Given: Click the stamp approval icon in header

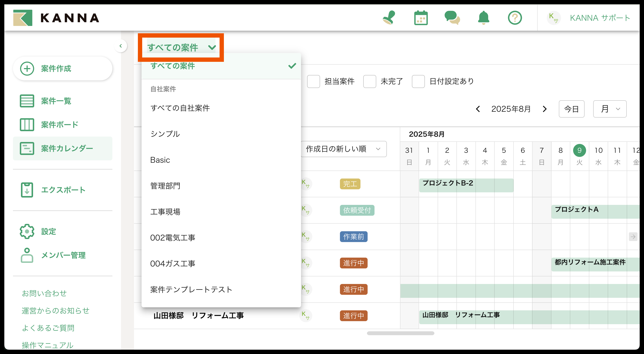Looking at the screenshot, I should point(389,18).
